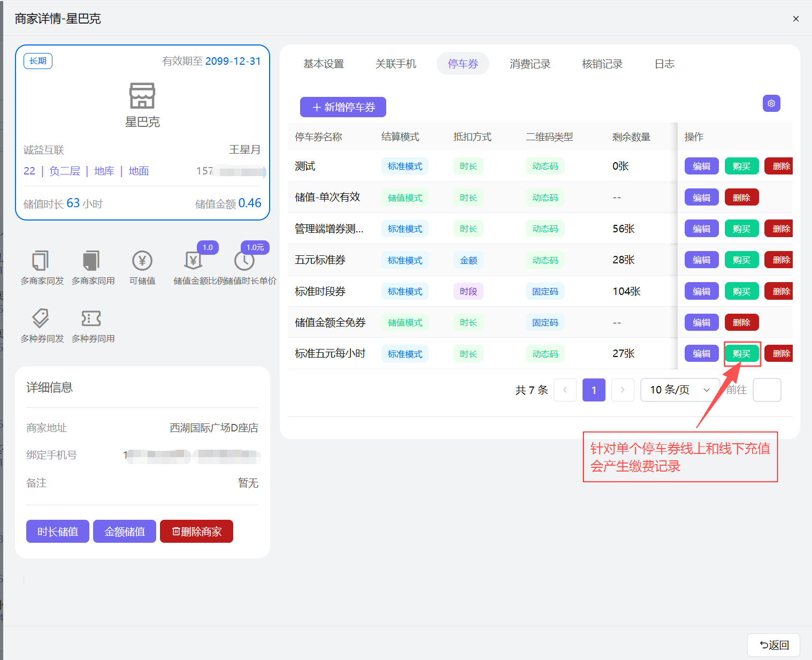Screen dimensions: 812x660
Task: Edit the 五元标准券 coupon
Action: (701, 260)
